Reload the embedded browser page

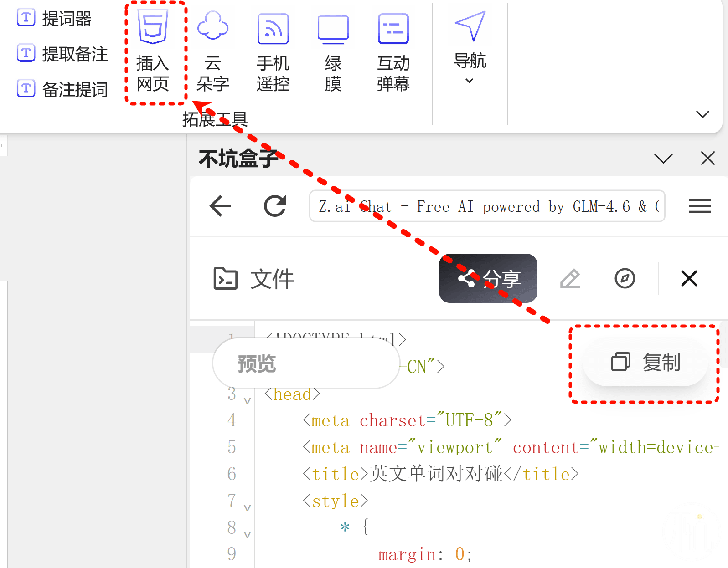[275, 206]
